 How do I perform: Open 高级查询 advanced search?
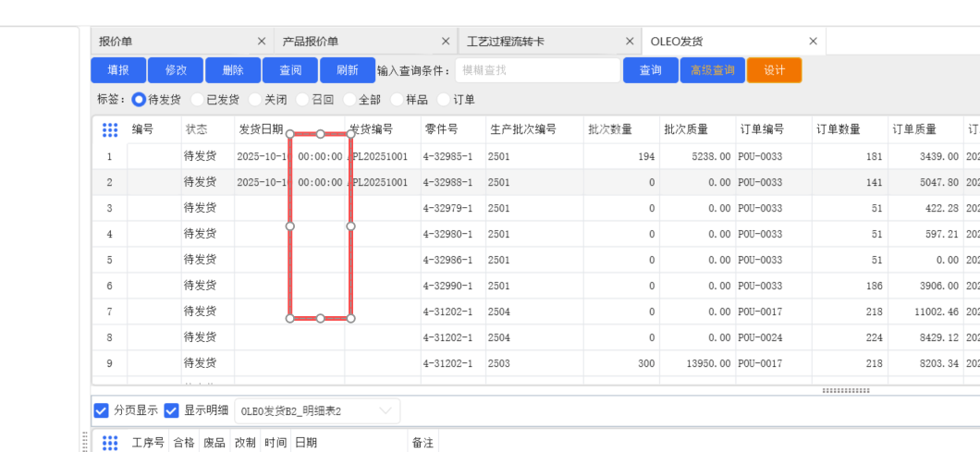click(712, 70)
